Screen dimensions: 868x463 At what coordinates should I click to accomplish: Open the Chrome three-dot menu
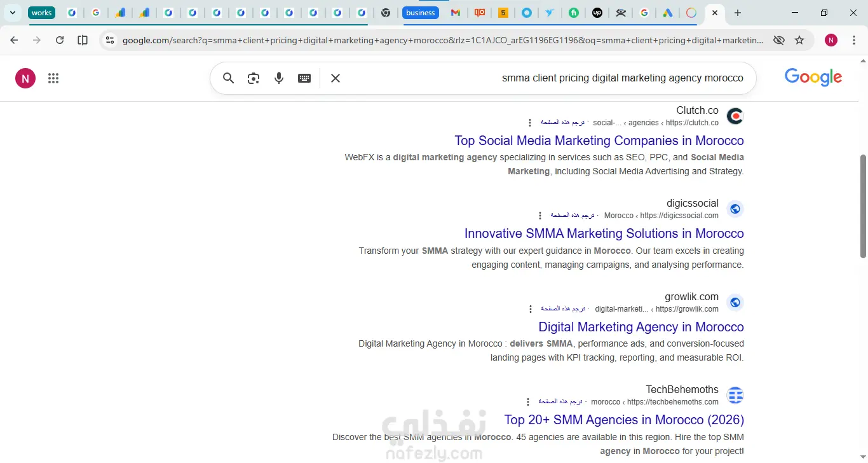(853, 40)
